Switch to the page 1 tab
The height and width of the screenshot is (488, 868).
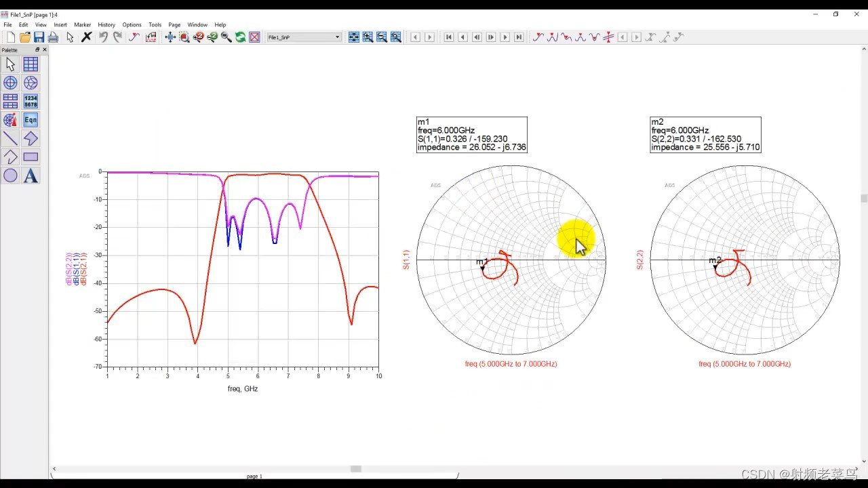click(254, 476)
